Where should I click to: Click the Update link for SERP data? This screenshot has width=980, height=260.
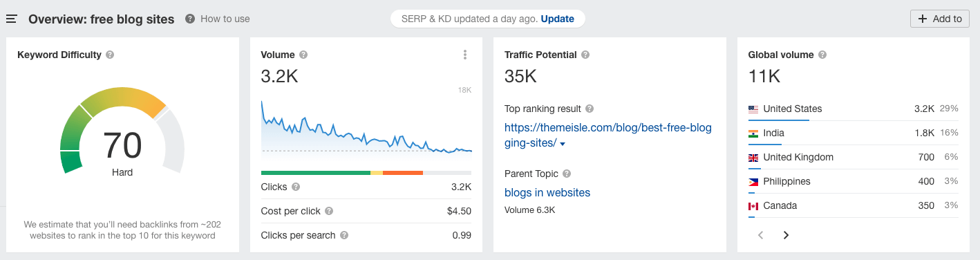tap(558, 19)
